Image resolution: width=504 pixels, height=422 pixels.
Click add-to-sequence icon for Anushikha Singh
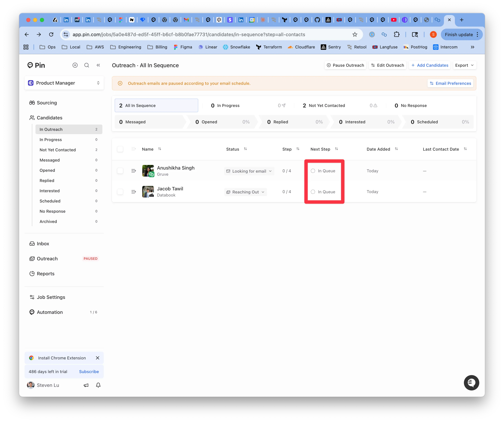[134, 171]
